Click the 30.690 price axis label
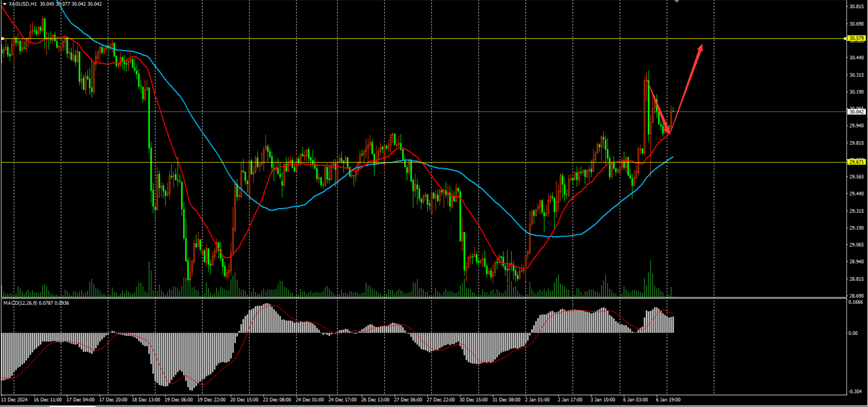868x407 pixels. 857,24
